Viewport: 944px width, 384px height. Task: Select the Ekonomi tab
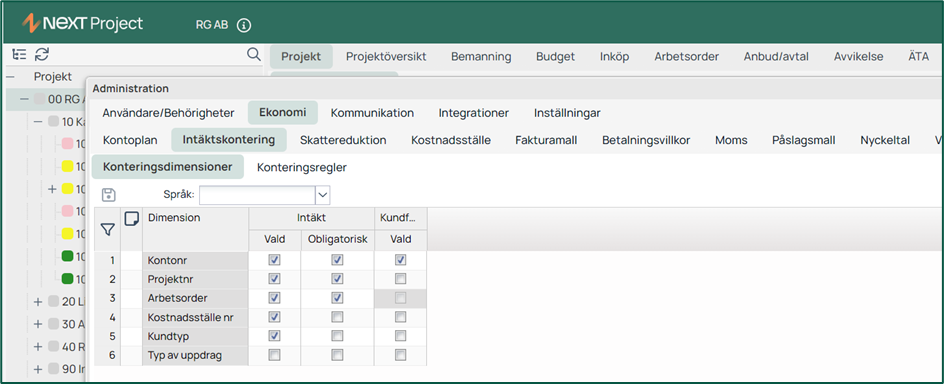tap(282, 112)
